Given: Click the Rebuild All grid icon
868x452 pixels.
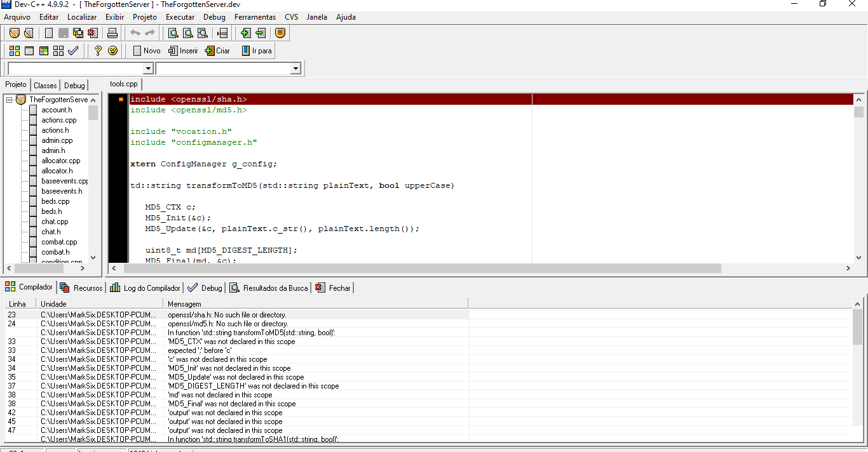Looking at the screenshot, I should coord(58,51).
